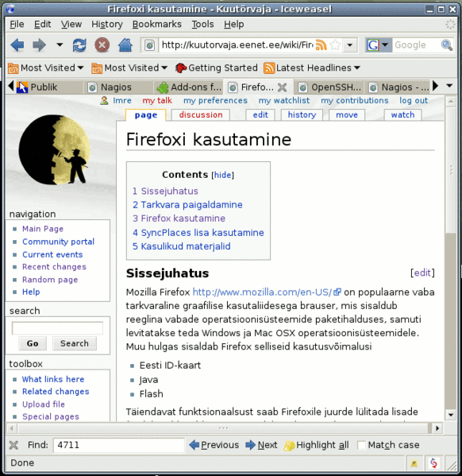462x476 pixels.
Task: Open the Bookmarks menu
Action: tap(157, 25)
